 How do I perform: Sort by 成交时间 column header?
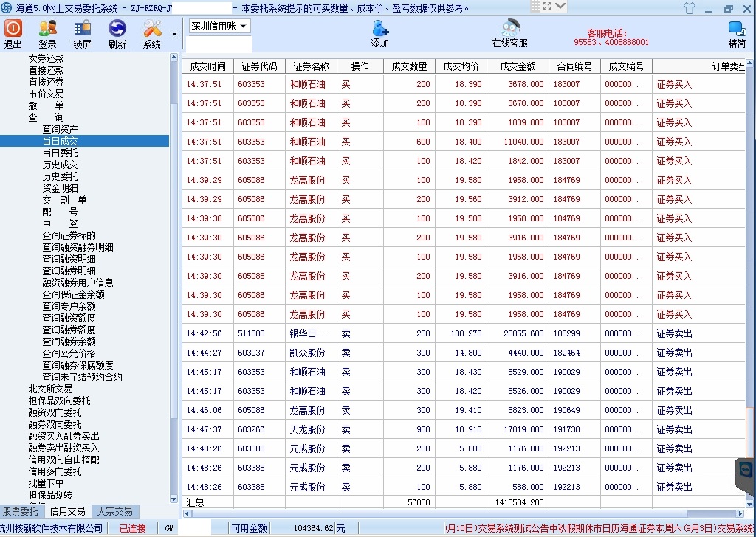[x=207, y=66]
